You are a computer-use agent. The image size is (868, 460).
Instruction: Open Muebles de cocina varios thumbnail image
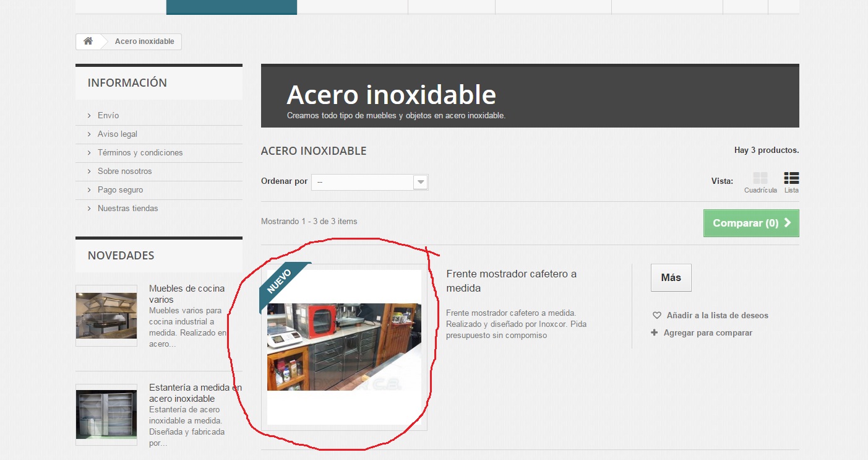point(106,316)
